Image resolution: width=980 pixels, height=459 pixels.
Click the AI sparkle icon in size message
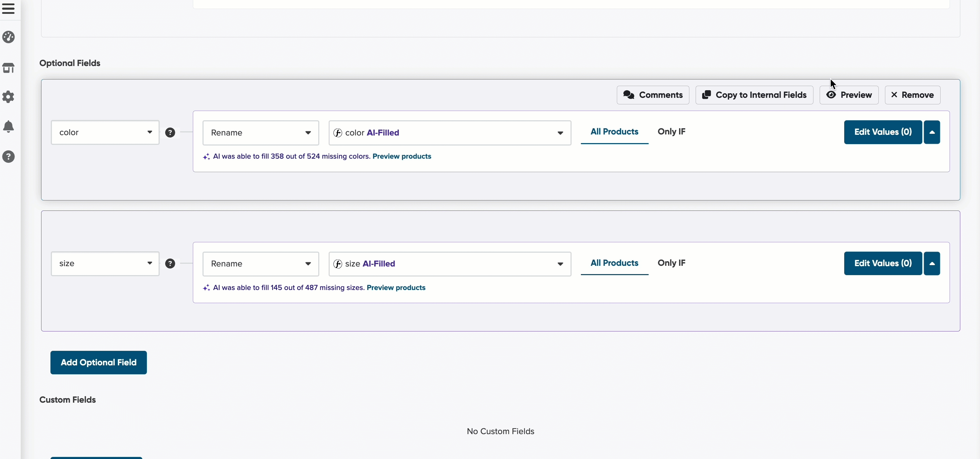[x=206, y=288]
